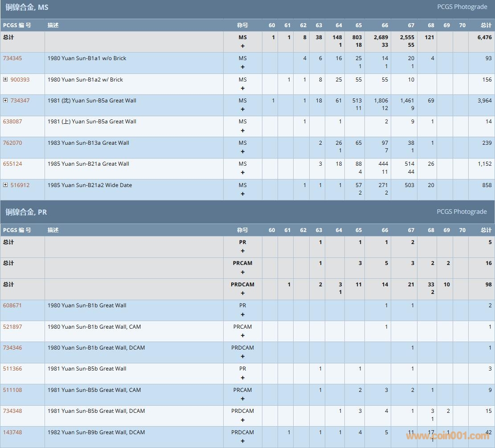Click plus icon in 734348 PRDCAM row
Viewport: 495px width, 448px height.
point(242,420)
